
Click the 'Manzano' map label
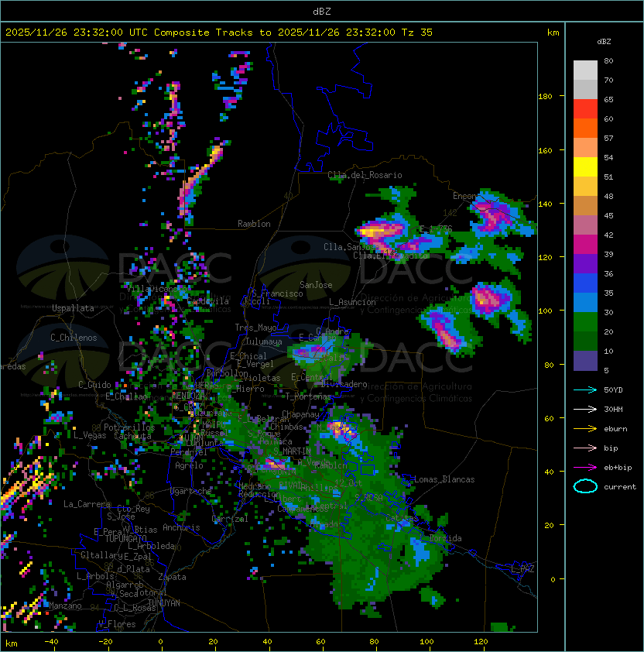click(x=65, y=606)
